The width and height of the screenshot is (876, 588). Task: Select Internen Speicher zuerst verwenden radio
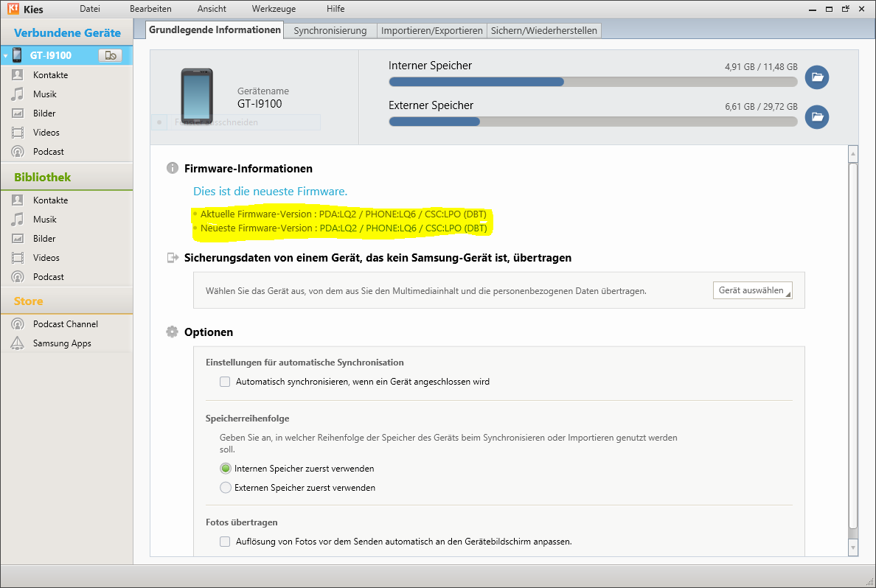coord(225,469)
